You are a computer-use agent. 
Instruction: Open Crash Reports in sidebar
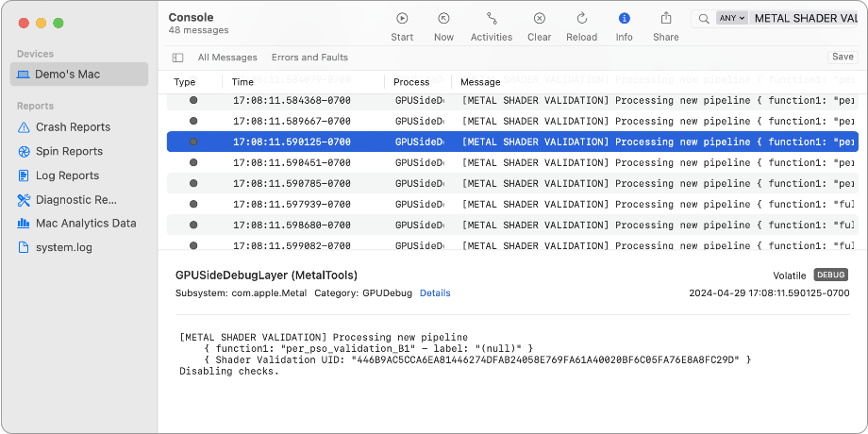(73, 126)
